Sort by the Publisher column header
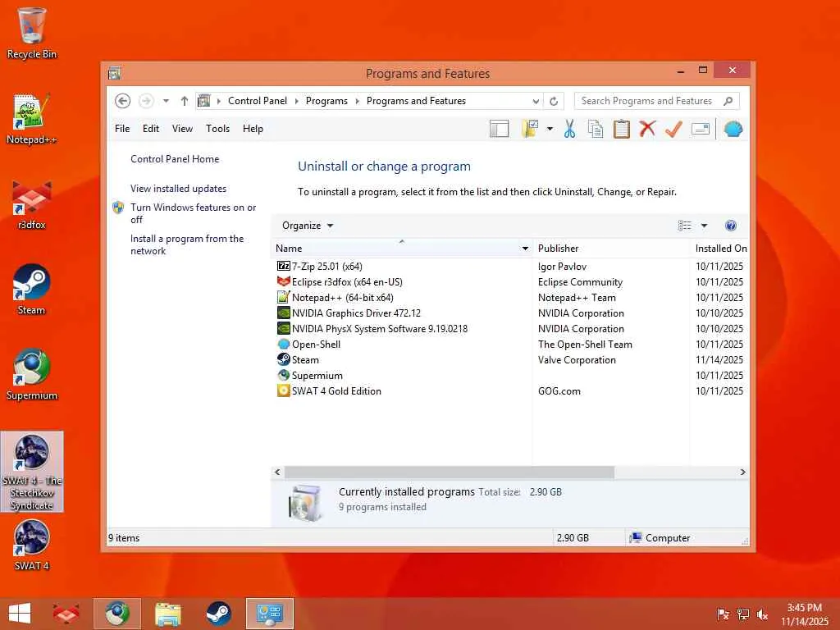840x630 pixels. click(x=610, y=249)
